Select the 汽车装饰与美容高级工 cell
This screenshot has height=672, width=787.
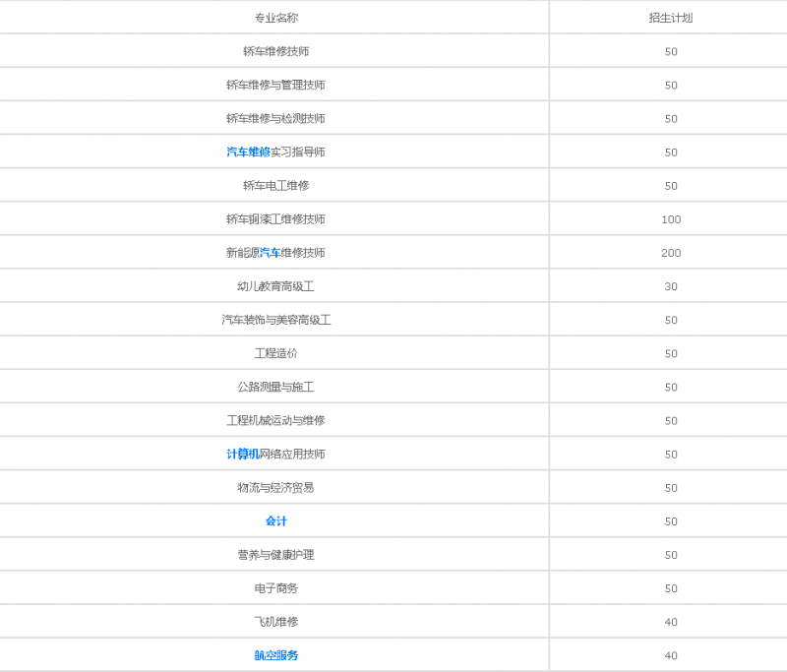(275, 320)
